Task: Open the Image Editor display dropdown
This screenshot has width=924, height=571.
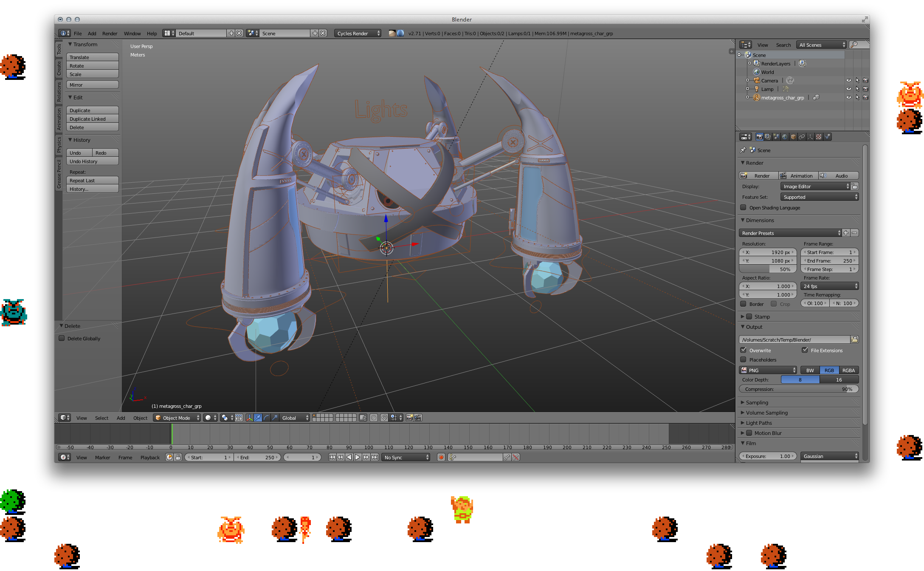Action: click(815, 186)
